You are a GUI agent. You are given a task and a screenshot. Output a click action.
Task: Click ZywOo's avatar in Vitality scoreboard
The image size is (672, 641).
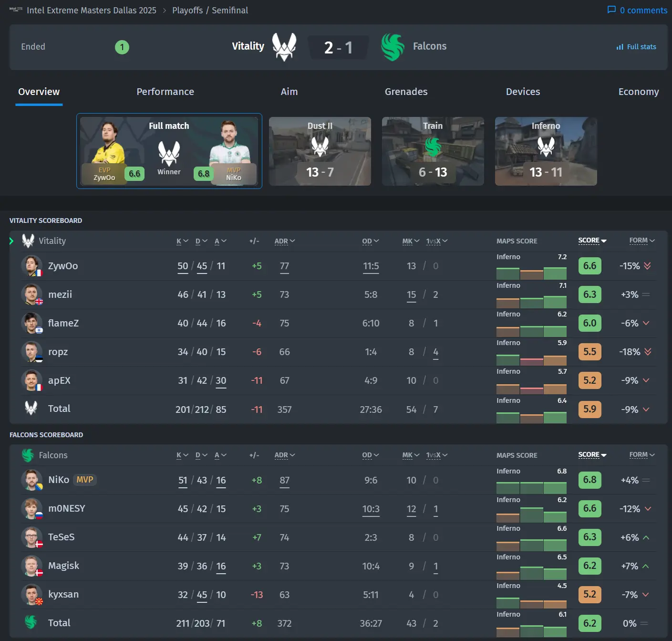[x=31, y=266]
